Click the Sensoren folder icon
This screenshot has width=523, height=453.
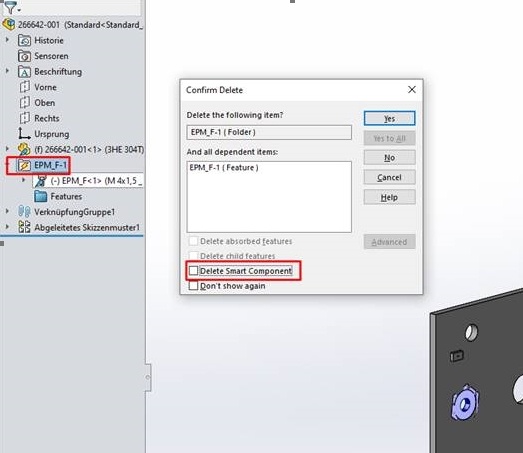(x=24, y=56)
